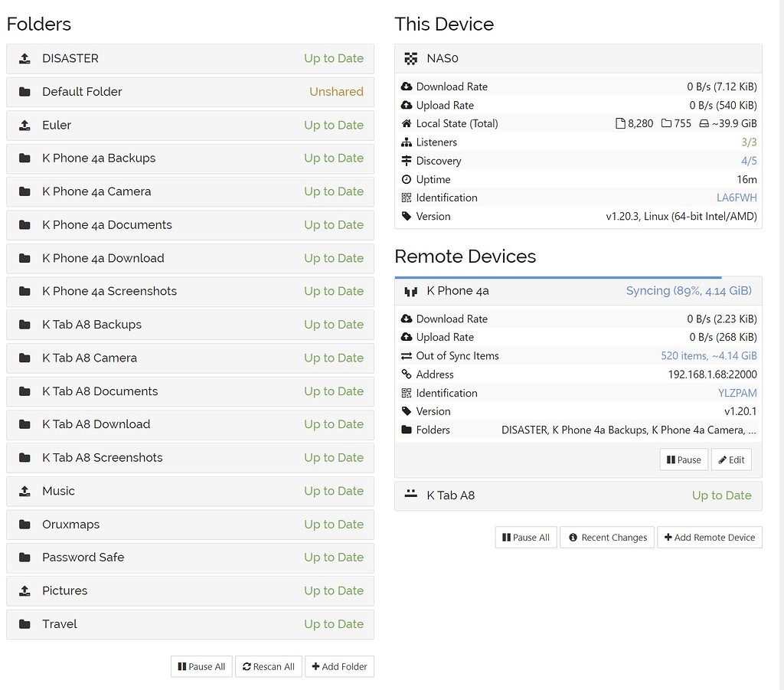Click the version tag icon for NAS0

pyautogui.click(x=407, y=216)
